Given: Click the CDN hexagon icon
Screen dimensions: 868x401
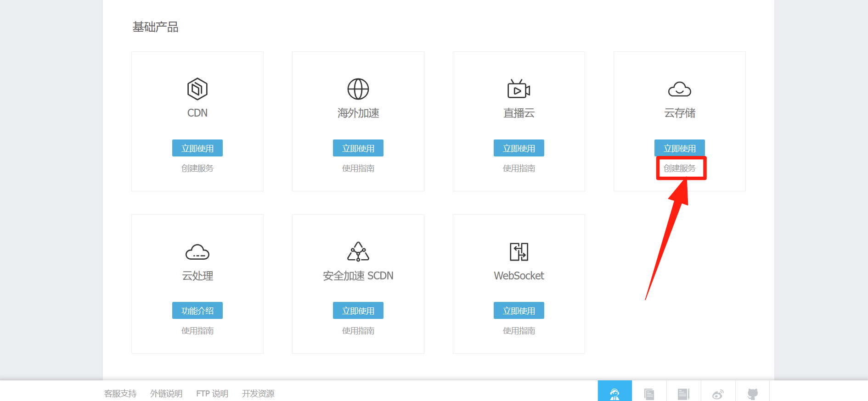Looking at the screenshot, I should point(197,89).
